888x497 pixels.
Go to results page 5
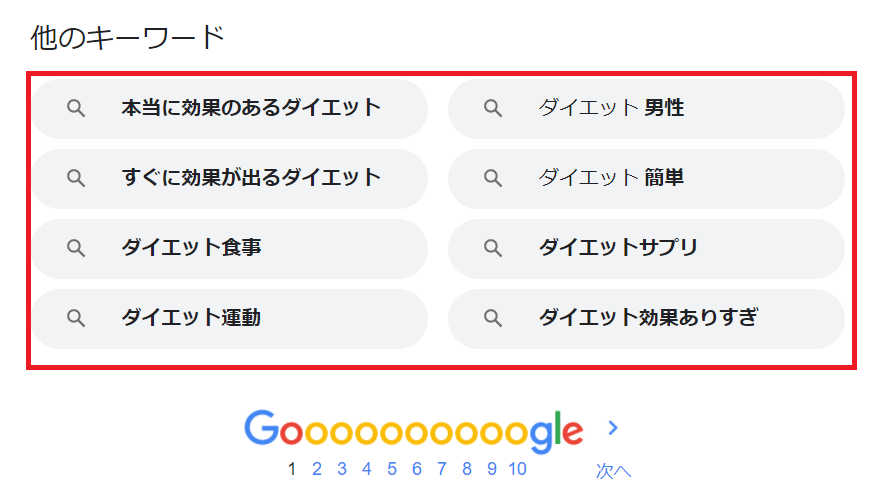(x=392, y=469)
